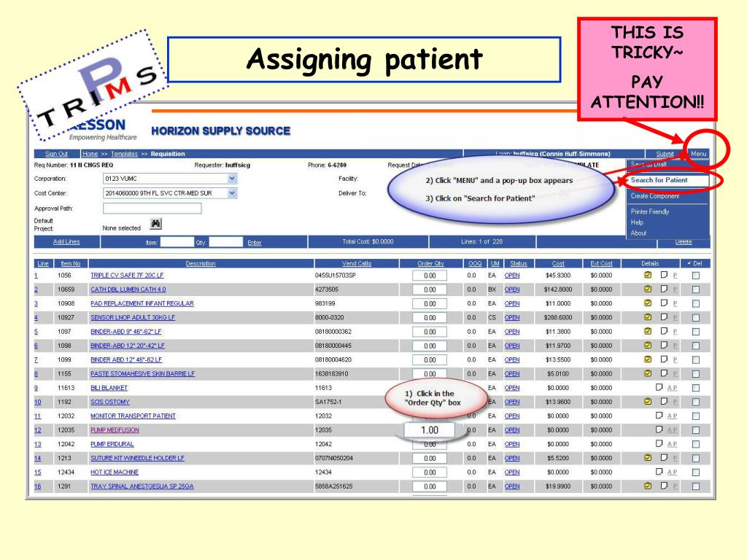Open note icon for CATH DBL LUMEN row
This screenshot has width=747, height=560.
click(x=664, y=289)
